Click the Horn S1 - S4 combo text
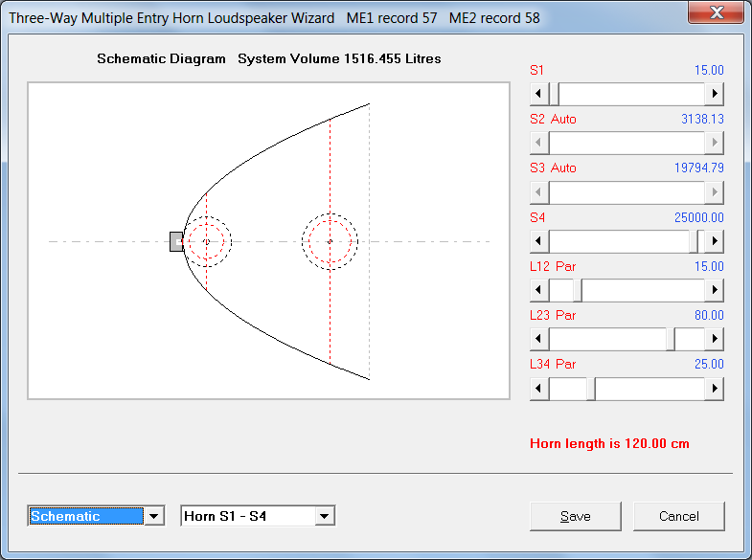The image size is (752, 560). 225,516
